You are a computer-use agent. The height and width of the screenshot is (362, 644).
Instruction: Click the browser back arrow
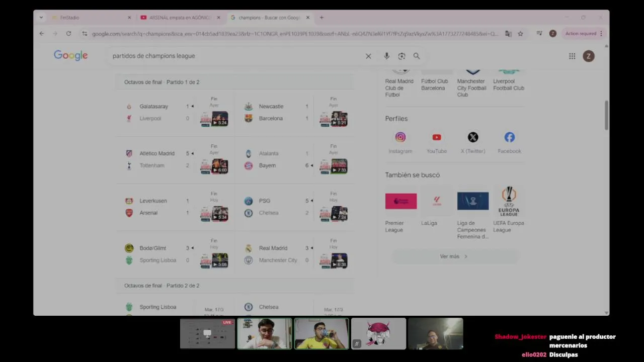42,34
